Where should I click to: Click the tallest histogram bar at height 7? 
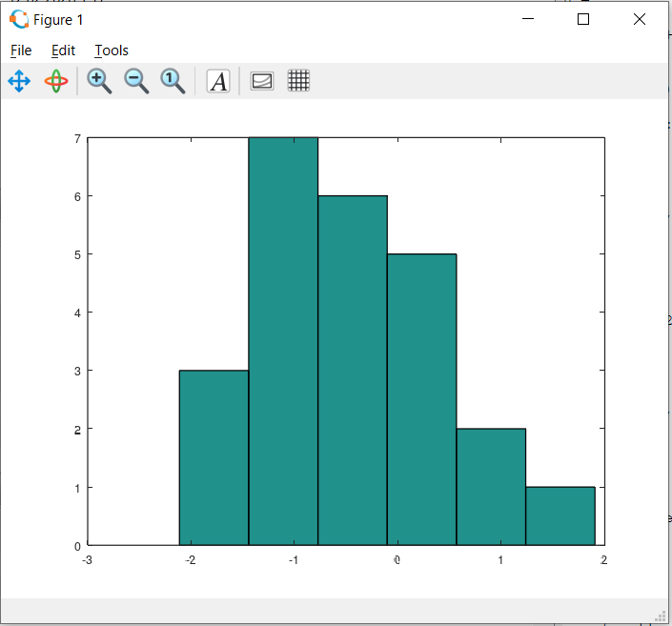click(x=283, y=341)
